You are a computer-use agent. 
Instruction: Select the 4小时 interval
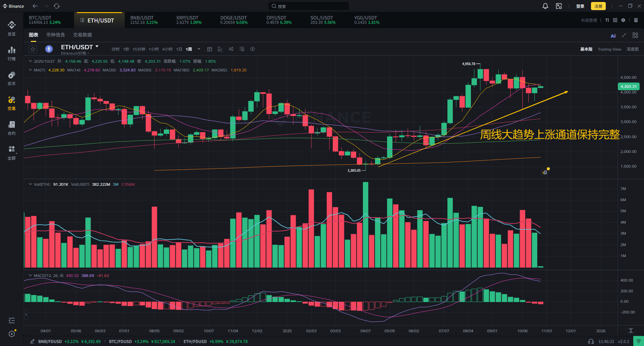point(167,49)
